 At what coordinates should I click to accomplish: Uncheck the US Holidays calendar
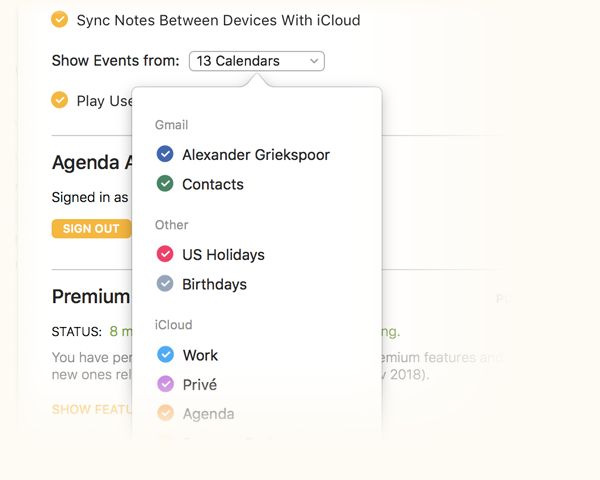[x=165, y=254]
